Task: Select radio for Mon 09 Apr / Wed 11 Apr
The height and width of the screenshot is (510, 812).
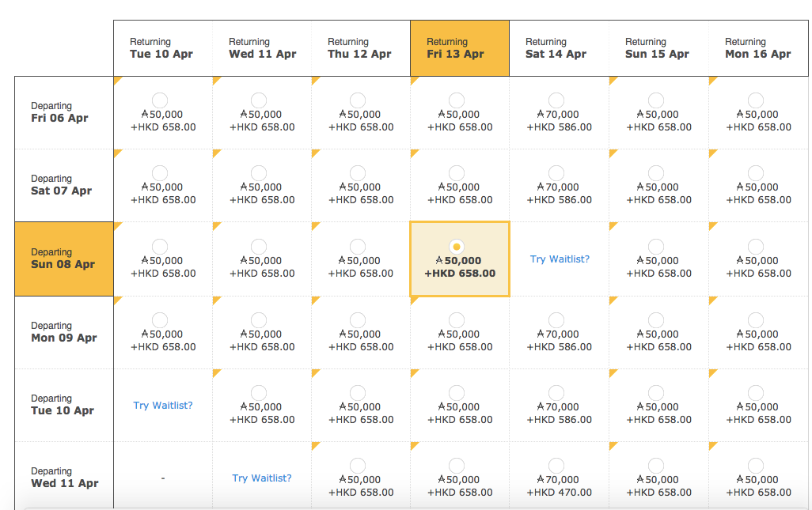Action: (259, 320)
